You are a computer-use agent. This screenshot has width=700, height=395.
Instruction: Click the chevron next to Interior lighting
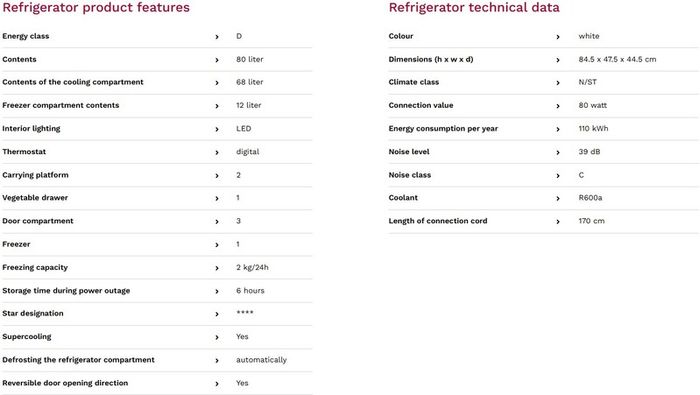(x=217, y=129)
